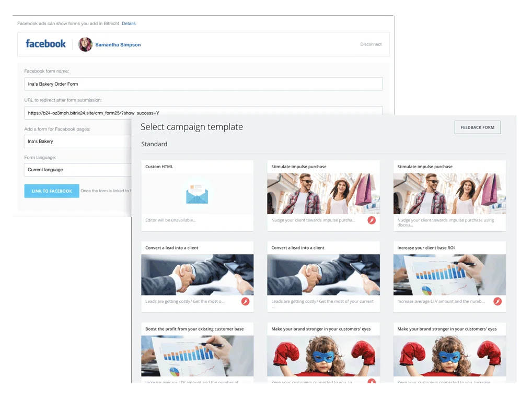Click the masked boxer child image in the middle column
The width and height of the screenshot is (532, 401).
tap(323, 356)
